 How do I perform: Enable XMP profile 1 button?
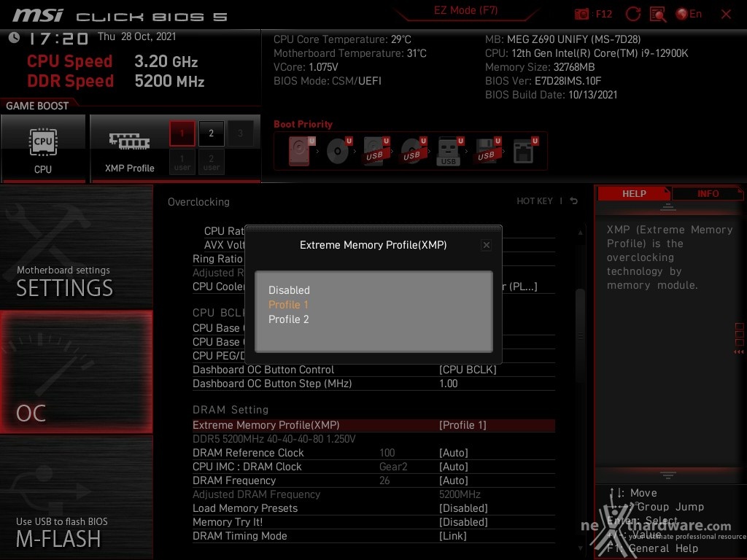tap(182, 133)
